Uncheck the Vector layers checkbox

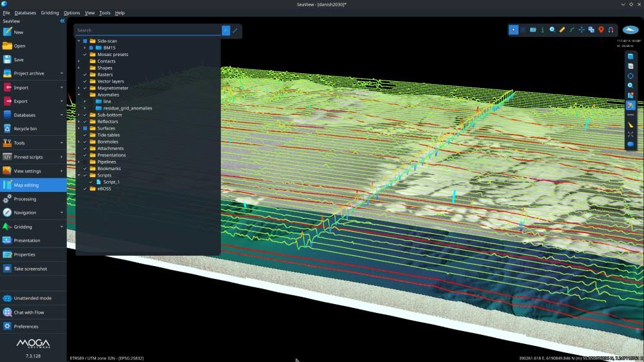[85, 81]
